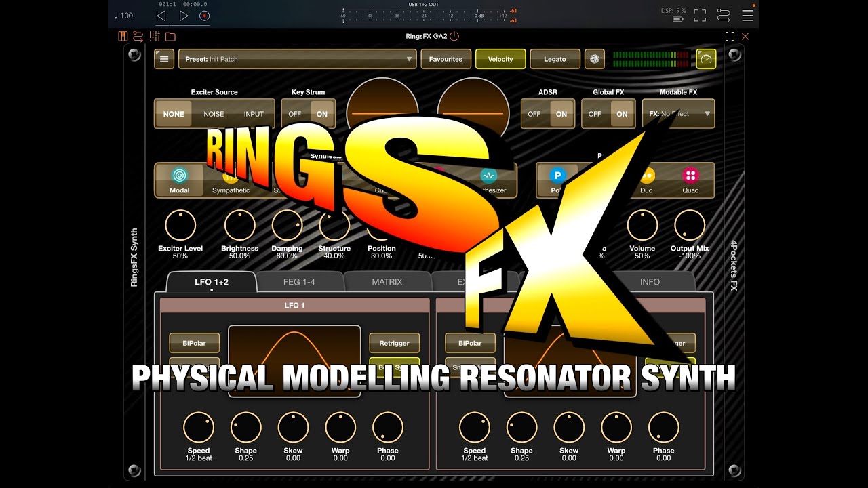The height and width of the screenshot is (488, 868).
Task: Rewind to start with the skip-back icon
Action: (161, 16)
